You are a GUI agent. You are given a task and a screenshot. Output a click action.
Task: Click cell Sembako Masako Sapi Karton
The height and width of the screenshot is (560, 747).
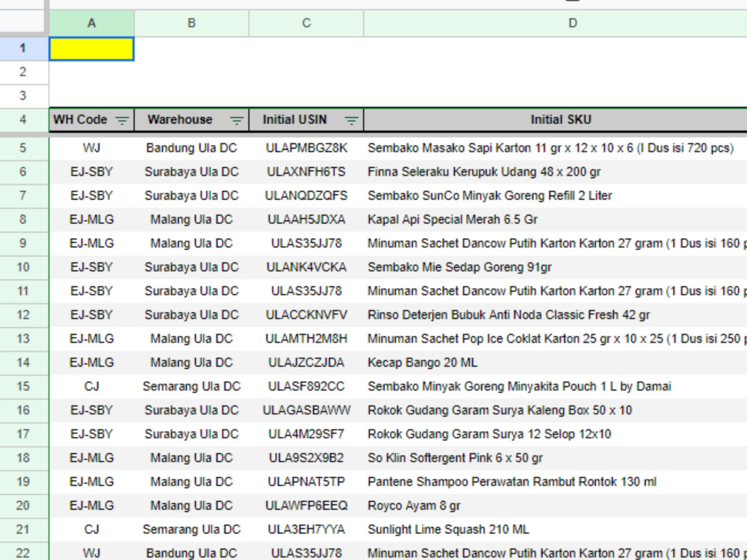point(556,148)
